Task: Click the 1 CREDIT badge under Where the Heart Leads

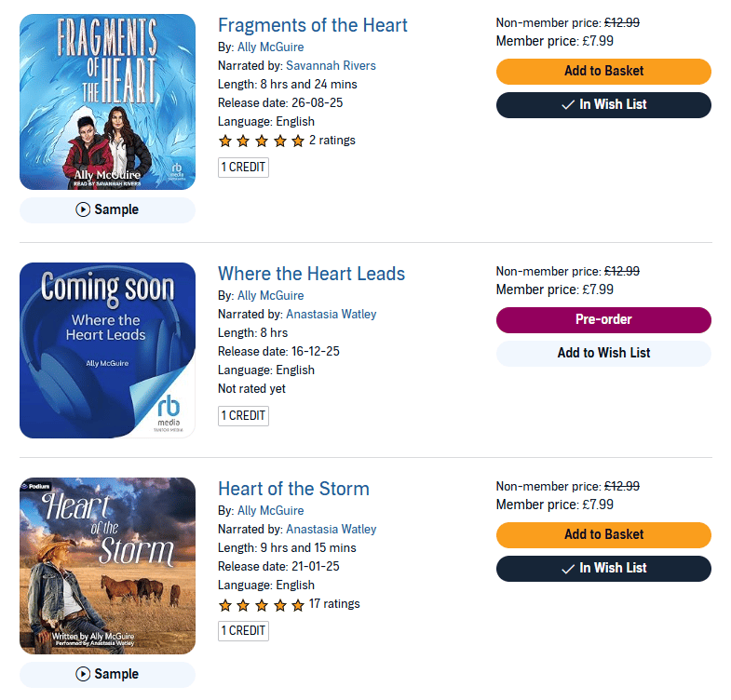Action: click(x=243, y=416)
